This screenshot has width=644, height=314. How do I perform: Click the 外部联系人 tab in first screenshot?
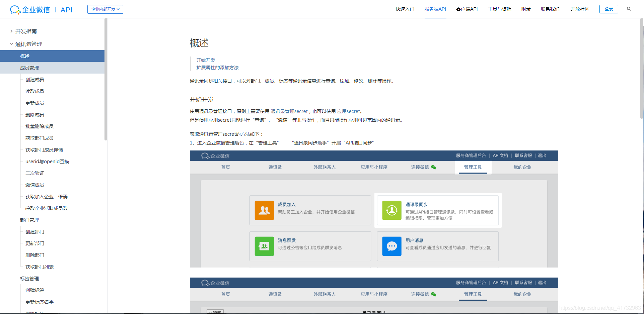pos(324,167)
